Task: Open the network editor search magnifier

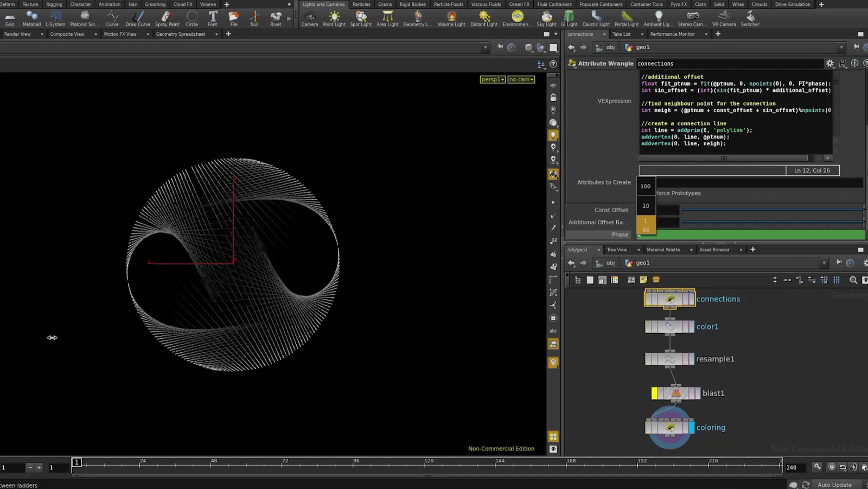Action: click(x=853, y=280)
